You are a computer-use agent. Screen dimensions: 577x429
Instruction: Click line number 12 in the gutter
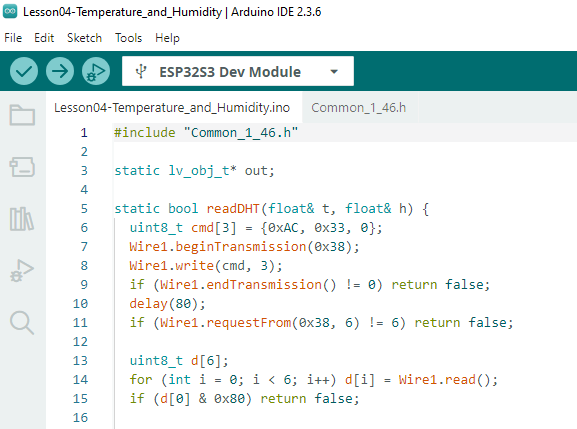(81, 341)
